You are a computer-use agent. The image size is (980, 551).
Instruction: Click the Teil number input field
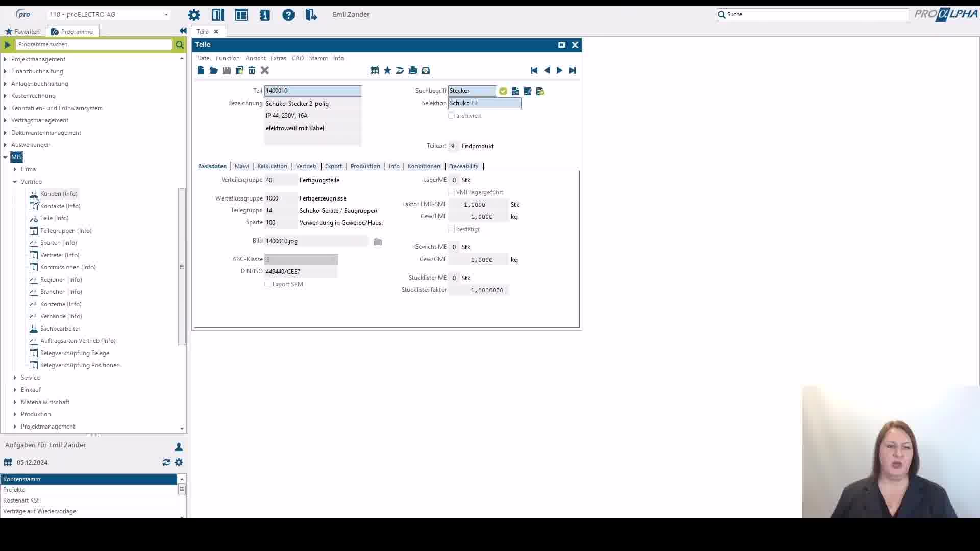pyautogui.click(x=313, y=91)
